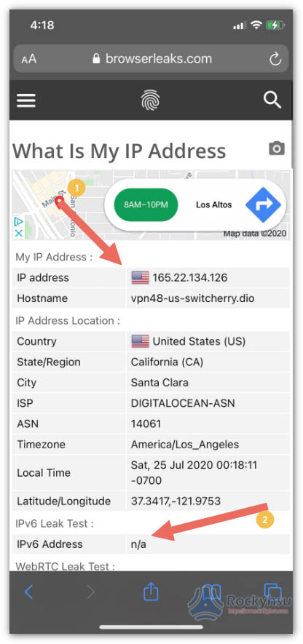Select the 165.22.134.126 IP address value

(x=190, y=278)
